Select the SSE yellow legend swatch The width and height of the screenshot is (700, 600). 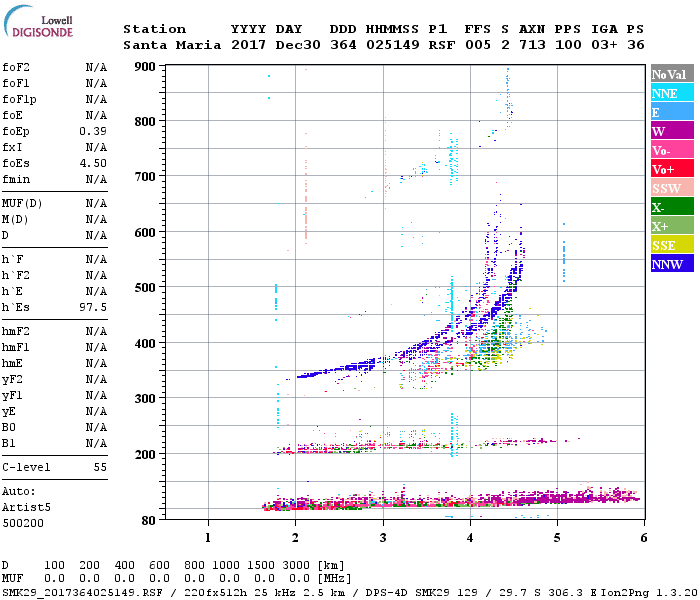click(x=672, y=245)
